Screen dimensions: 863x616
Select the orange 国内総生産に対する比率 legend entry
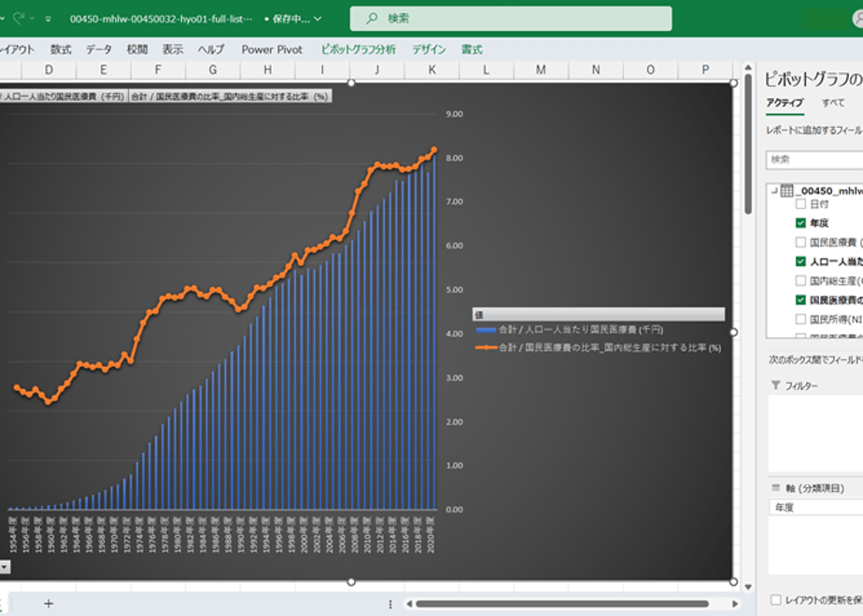599,347
